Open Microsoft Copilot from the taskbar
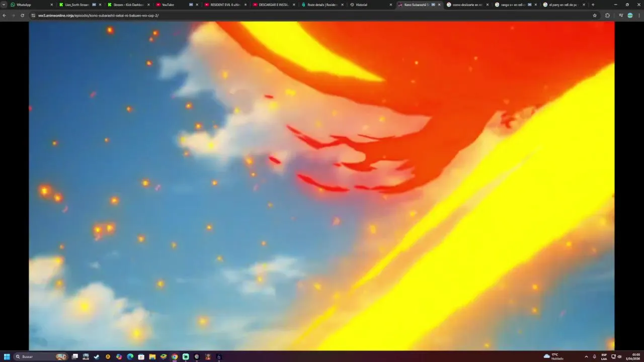This screenshot has height=362, width=644. (x=119, y=356)
